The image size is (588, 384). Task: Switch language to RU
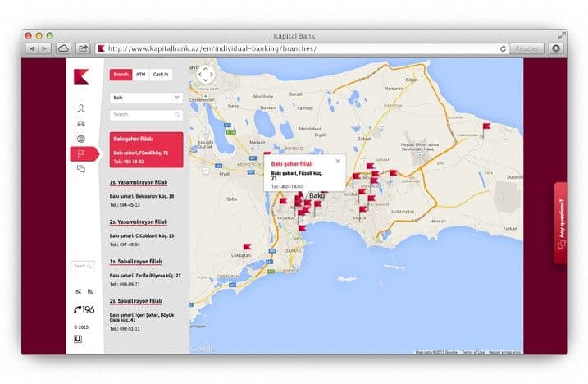90,291
